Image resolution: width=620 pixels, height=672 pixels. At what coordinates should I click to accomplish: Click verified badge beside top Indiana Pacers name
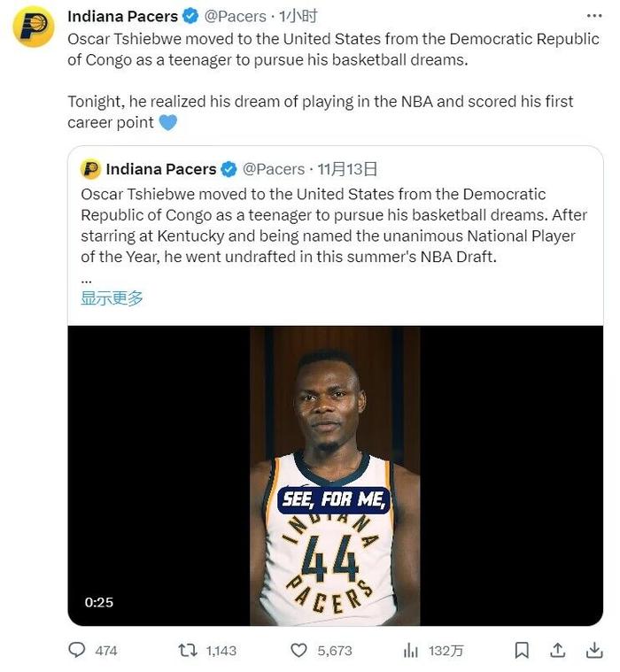point(190,16)
